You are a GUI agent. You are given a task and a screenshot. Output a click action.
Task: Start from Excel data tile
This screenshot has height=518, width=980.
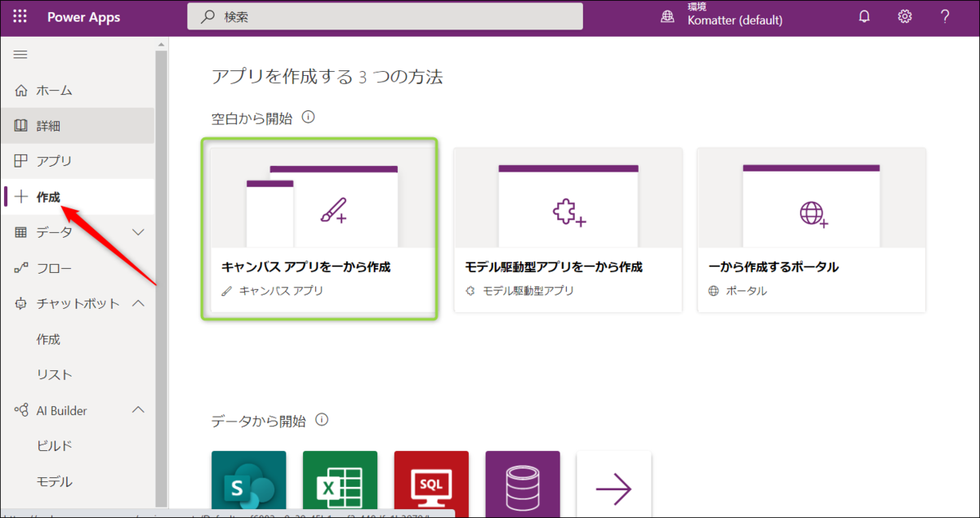coord(340,484)
